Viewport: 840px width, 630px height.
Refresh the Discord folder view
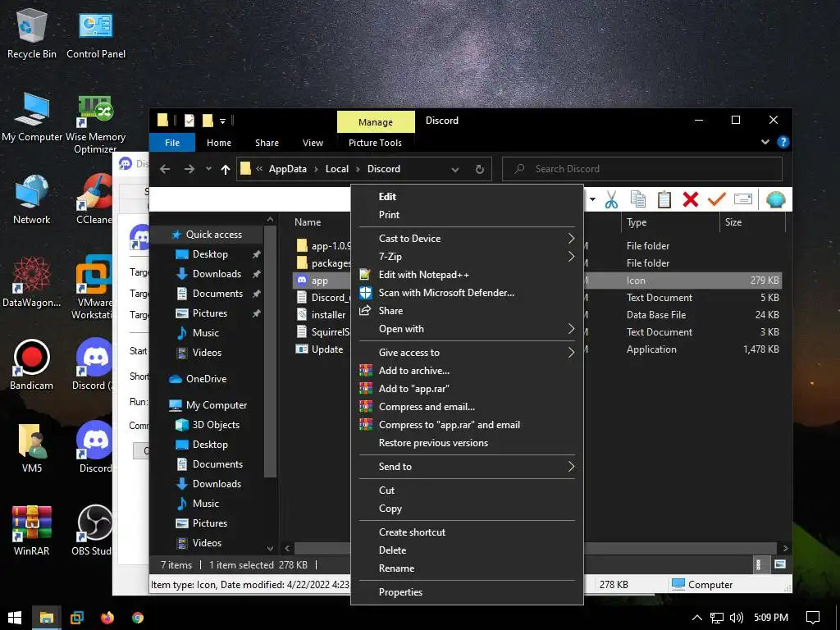click(479, 169)
